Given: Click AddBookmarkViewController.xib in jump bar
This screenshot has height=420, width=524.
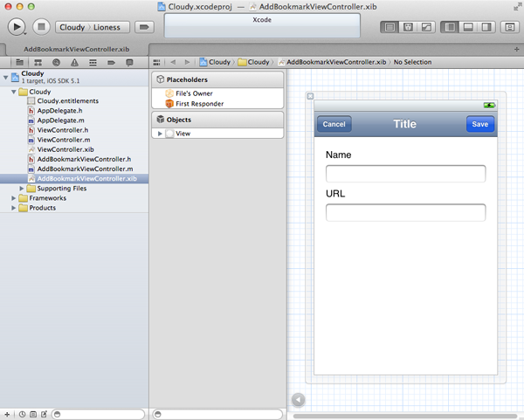Looking at the screenshot, I should pyautogui.click(x=333, y=62).
